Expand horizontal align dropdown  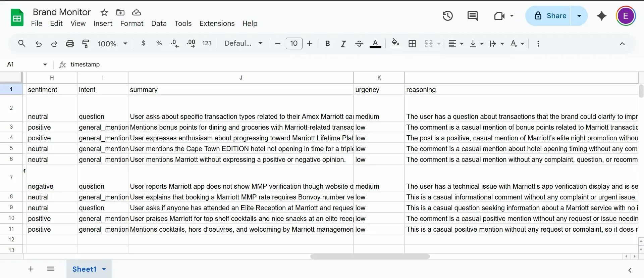(462, 44)
